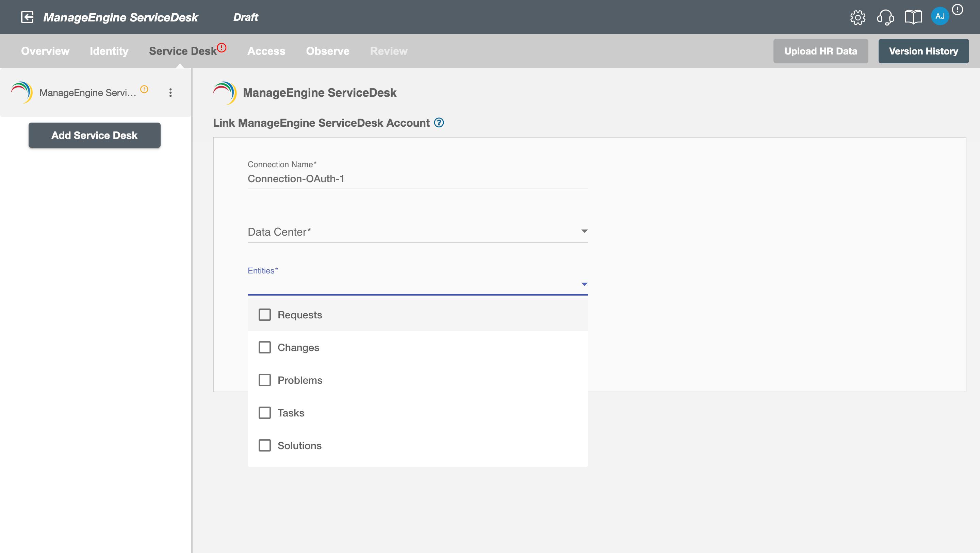Click the Upload HR Data button
Viewport: 980px width, 553px height.
[820, 51]
